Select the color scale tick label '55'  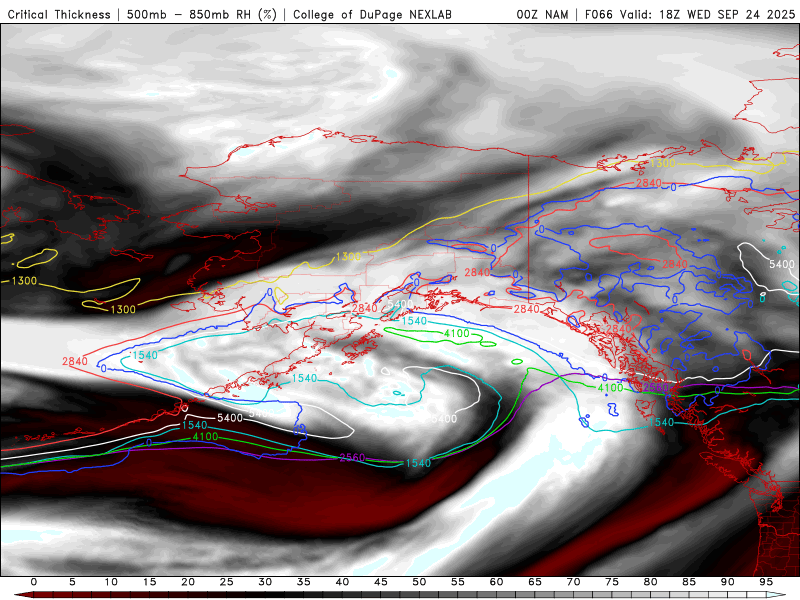458,582
